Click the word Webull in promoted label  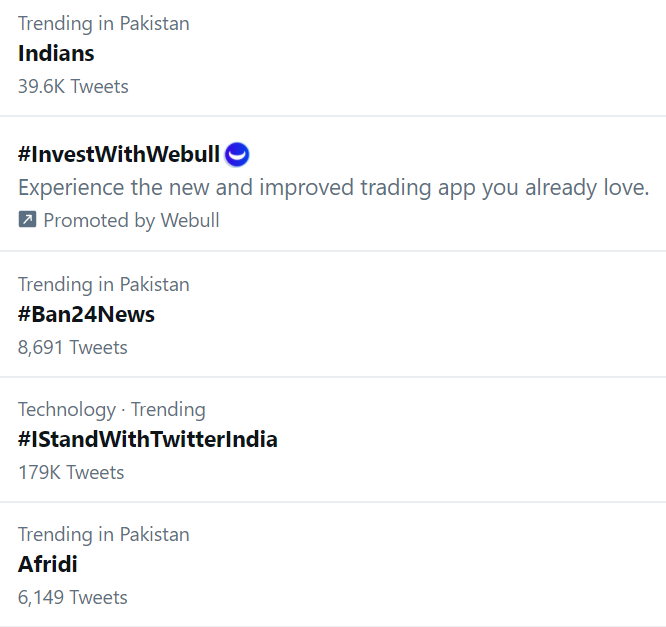(190, 220)
